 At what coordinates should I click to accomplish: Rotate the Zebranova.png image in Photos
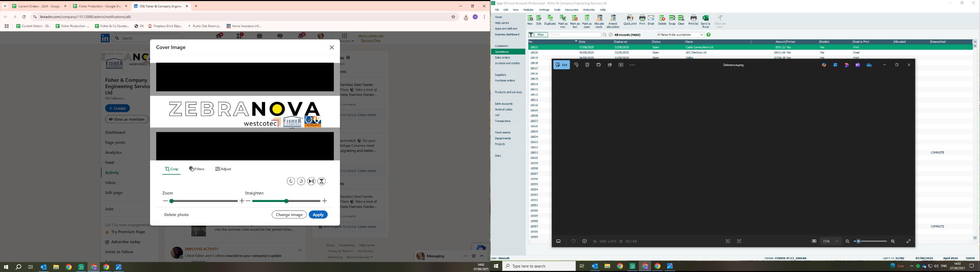[x=576, y=65]
